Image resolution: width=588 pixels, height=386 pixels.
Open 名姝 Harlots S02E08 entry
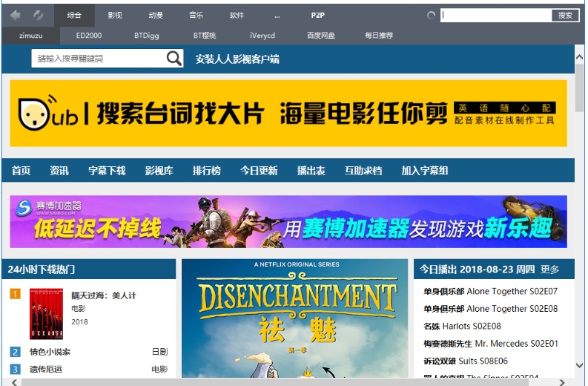[463, 326]
